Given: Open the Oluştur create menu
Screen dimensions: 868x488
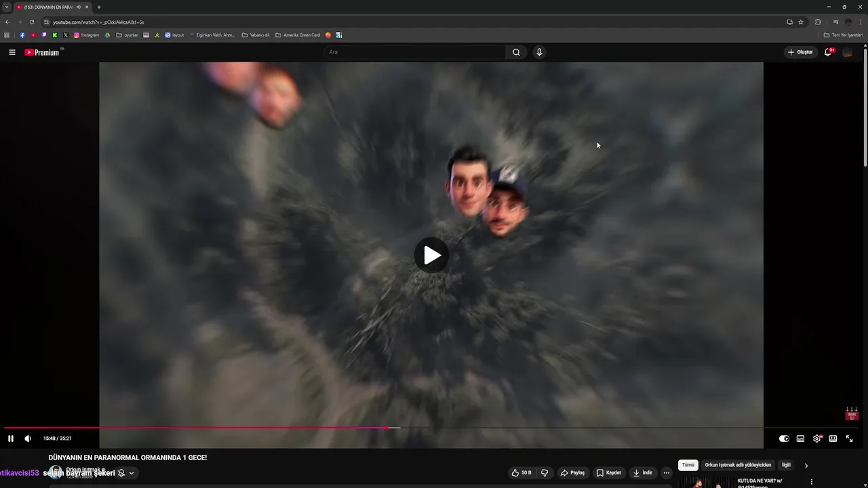Looking at the screenshot, I should pyautogui.click(x=800, y=52).
